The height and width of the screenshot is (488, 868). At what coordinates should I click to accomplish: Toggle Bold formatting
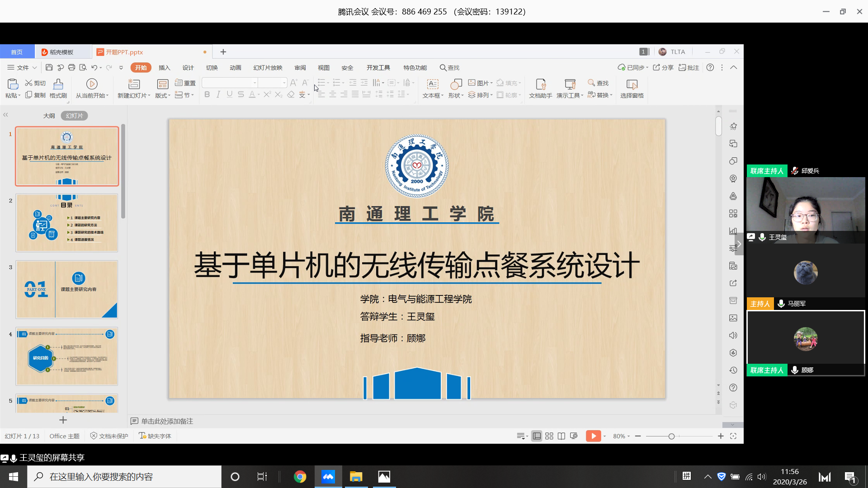click(x=207, y=94)
